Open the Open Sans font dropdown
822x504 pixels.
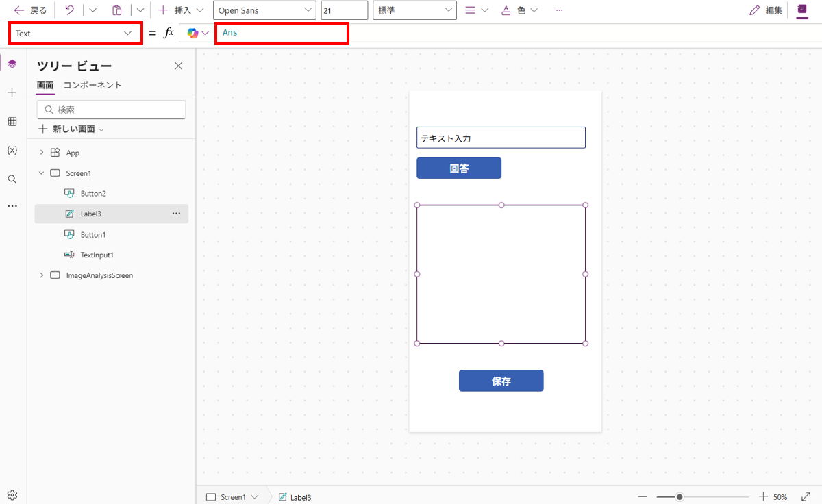264,10
